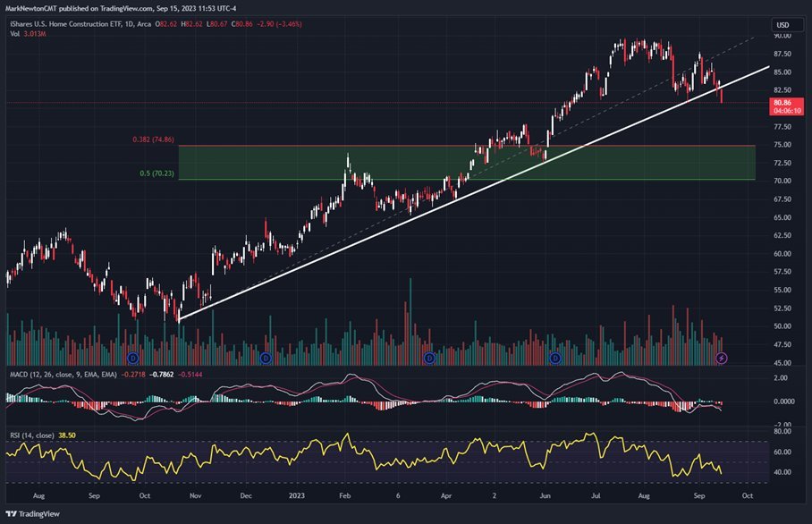Screen dimensions: 812x524
Task: Click the 65.00 price axis label
Action: [x=782, y=217]
